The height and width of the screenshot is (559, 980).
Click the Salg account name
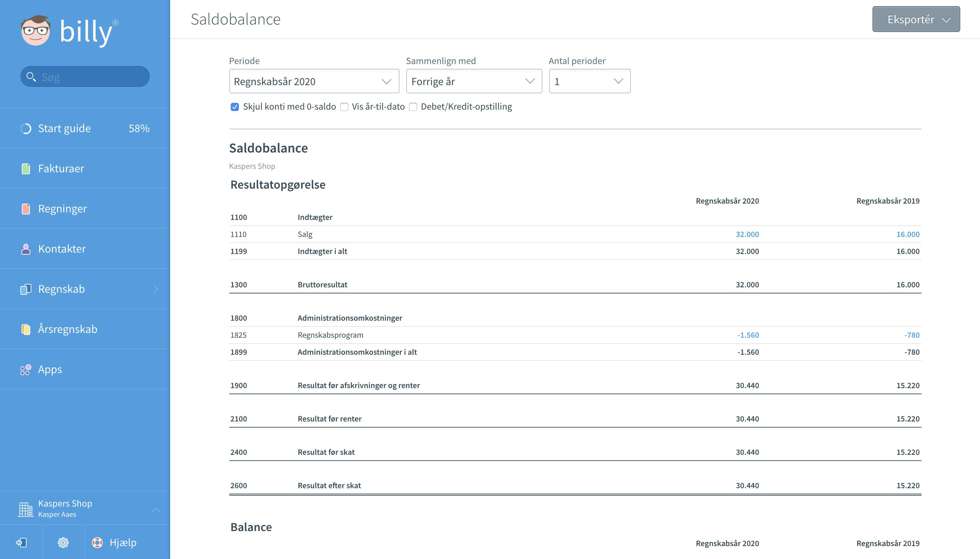click(x=305, y=234)
